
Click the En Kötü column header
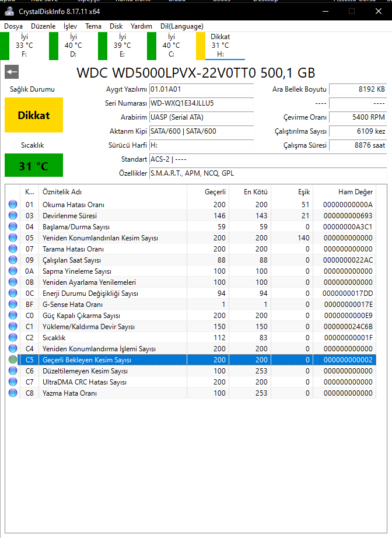250,192
